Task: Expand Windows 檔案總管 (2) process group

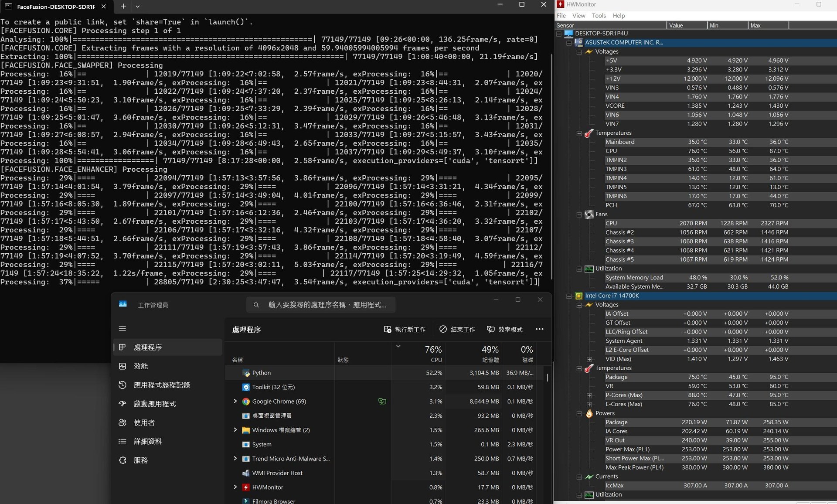Action: [235, 430]
